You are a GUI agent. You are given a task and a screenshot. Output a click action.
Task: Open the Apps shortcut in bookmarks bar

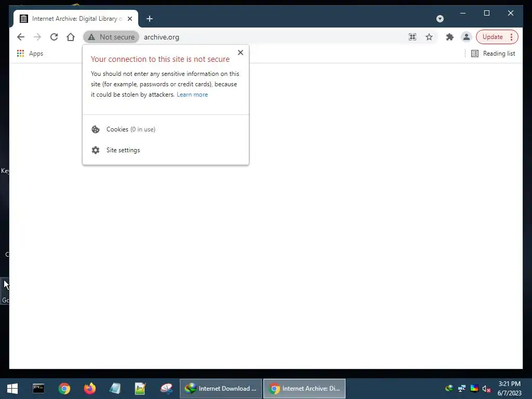pyautogui.click(x=30, y=54)
